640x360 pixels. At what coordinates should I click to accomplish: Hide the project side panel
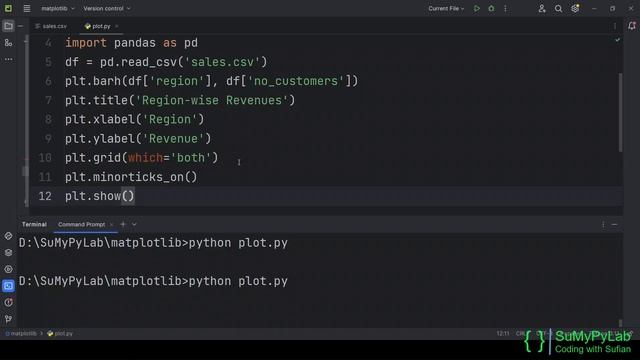pyautogui.click(x=20, y=26)
